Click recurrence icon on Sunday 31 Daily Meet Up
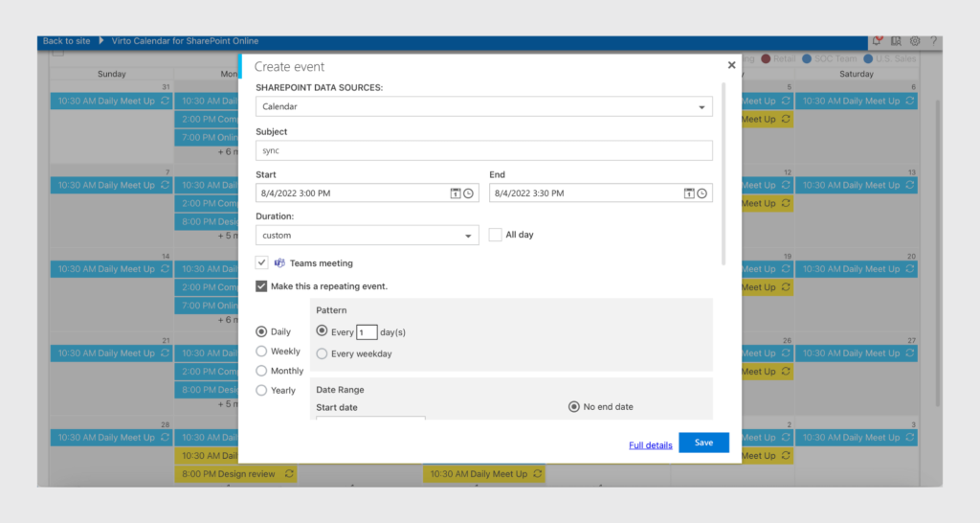The width and height of the screenshot is (980, 523). tap(165, 101)
